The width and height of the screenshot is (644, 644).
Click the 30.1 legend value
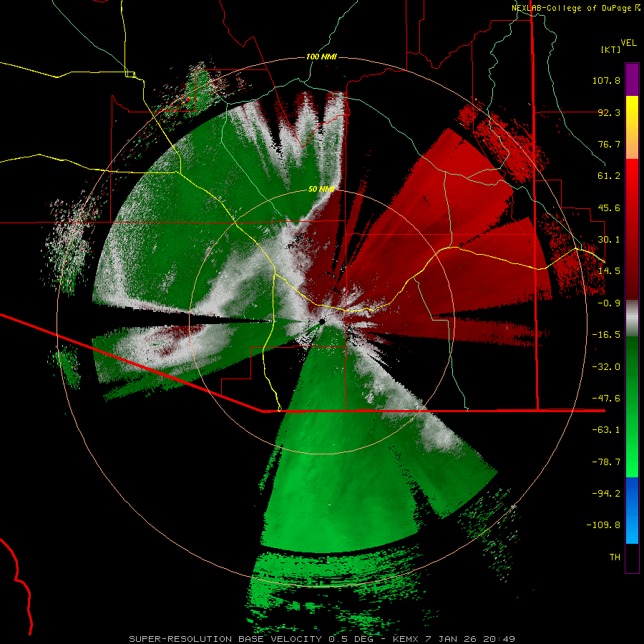point(609,240)
